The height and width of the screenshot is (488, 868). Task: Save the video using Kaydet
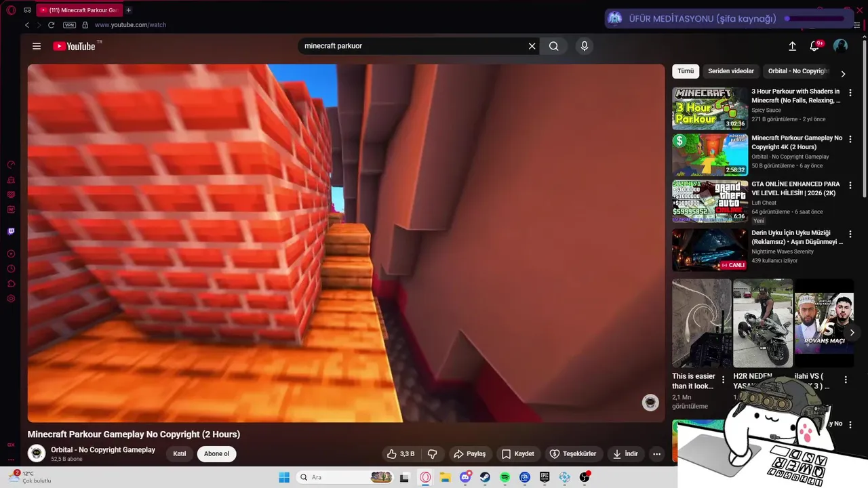pos(518,454)
